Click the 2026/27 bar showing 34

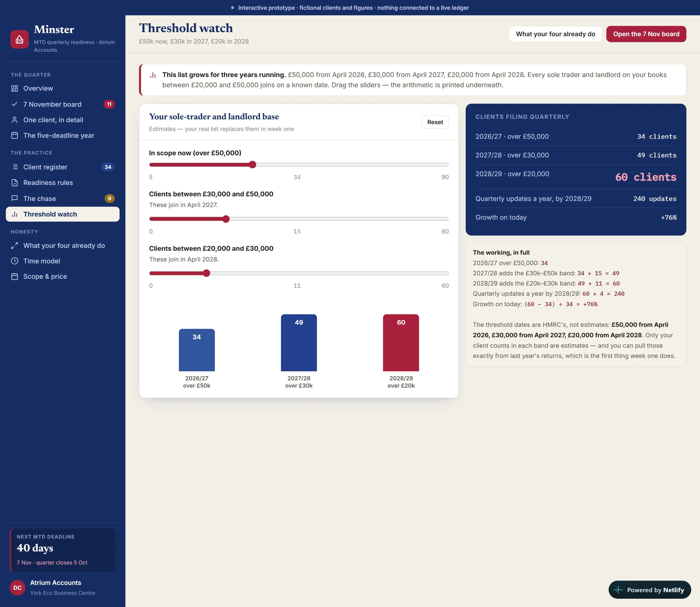(197, 350)
